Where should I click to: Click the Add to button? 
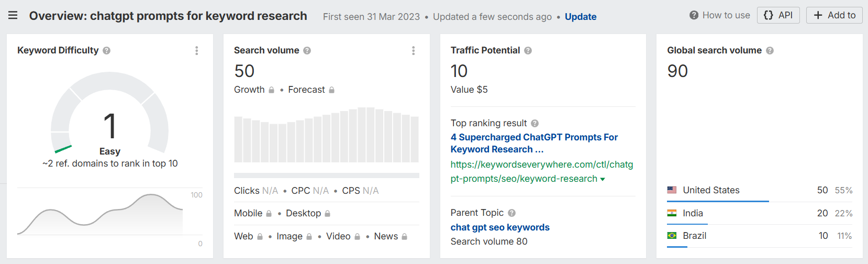click(834, 15)
